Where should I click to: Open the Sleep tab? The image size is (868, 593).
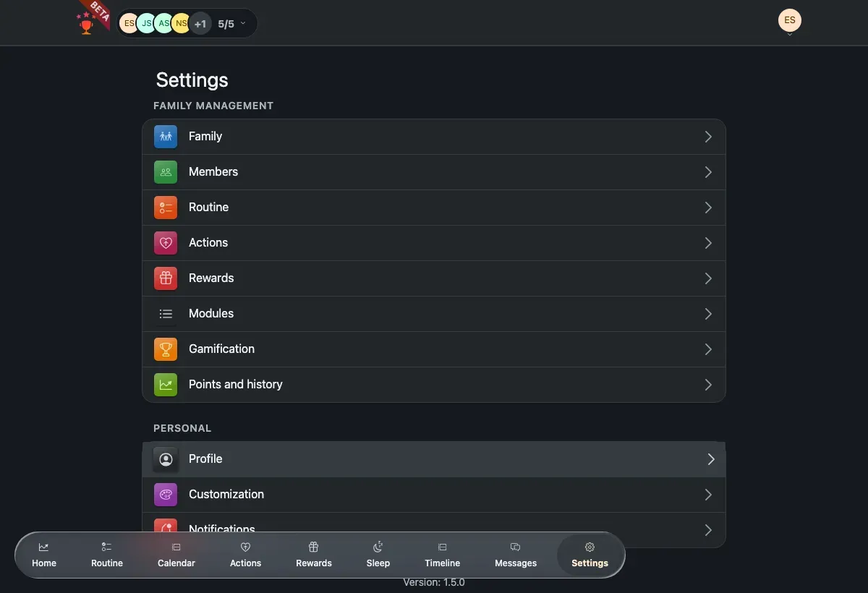[x=378, y=555]
